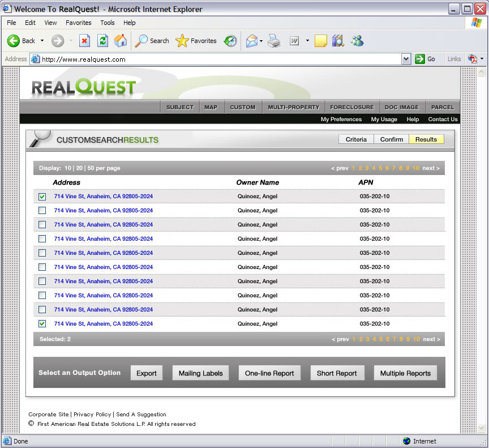
Task: Open the SUBJECT navigation tab
Action: tap(180, 107)
